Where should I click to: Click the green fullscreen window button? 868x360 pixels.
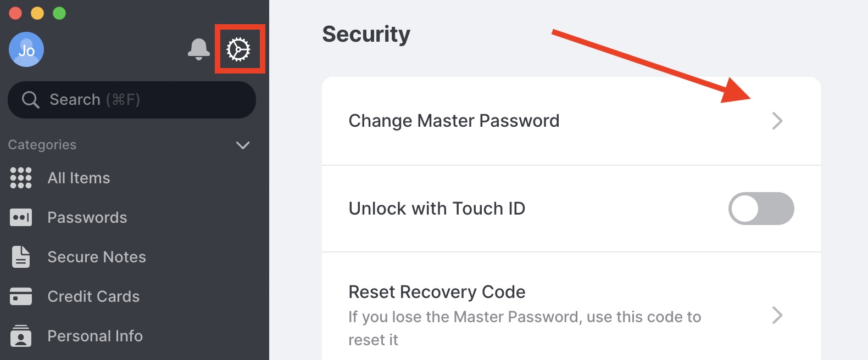59,13
